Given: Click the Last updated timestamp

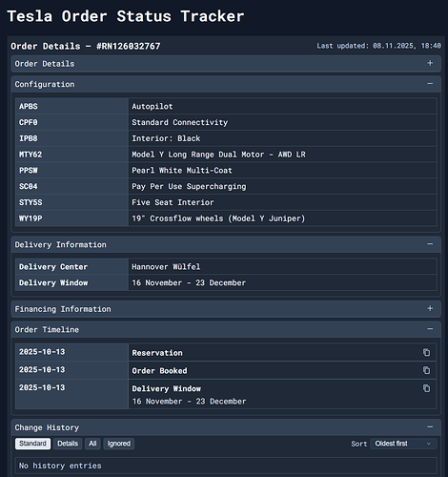Looking at the screenshot, I should point(378,46).
